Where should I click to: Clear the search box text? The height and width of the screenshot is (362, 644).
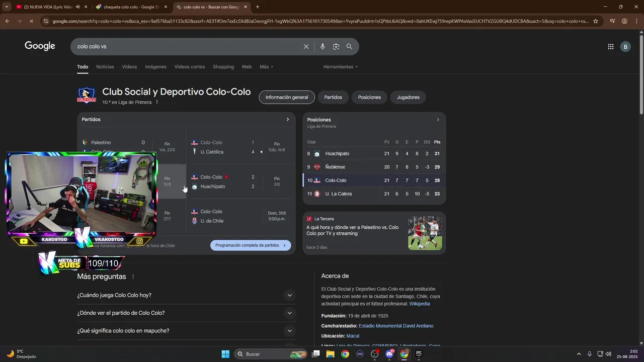pyautogui.click(x=306, y=46)
